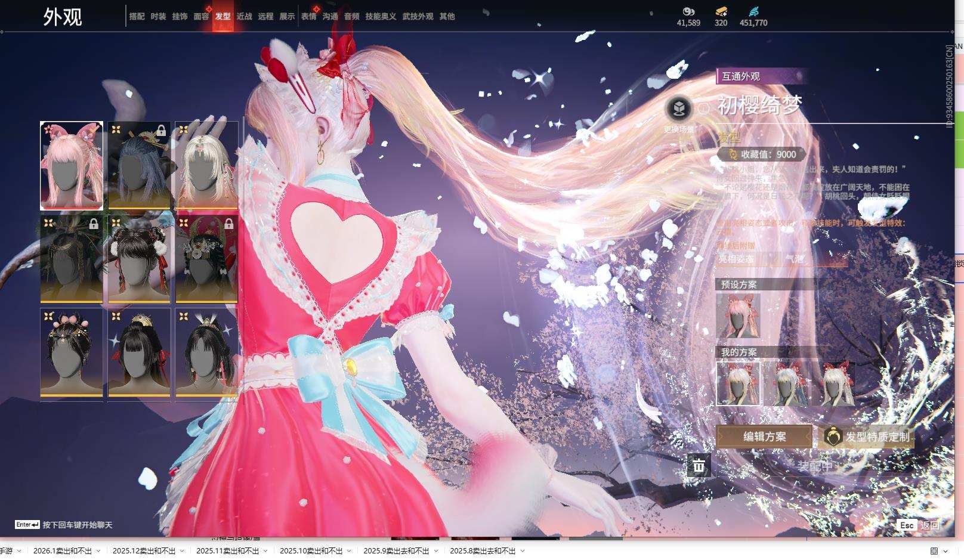Click the silver coin currency icon

tap(688, 11)
